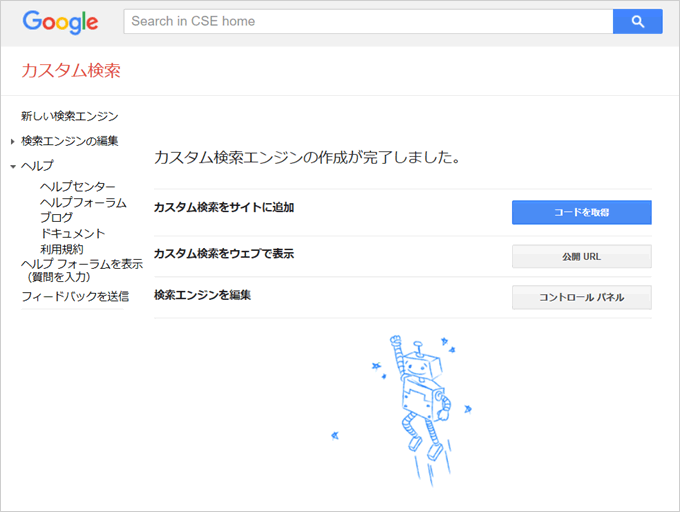Click ヘルプ フォーラムを表示 (質問を入力)
Screen dimensions: 680x512
click(x=82, y=270)
